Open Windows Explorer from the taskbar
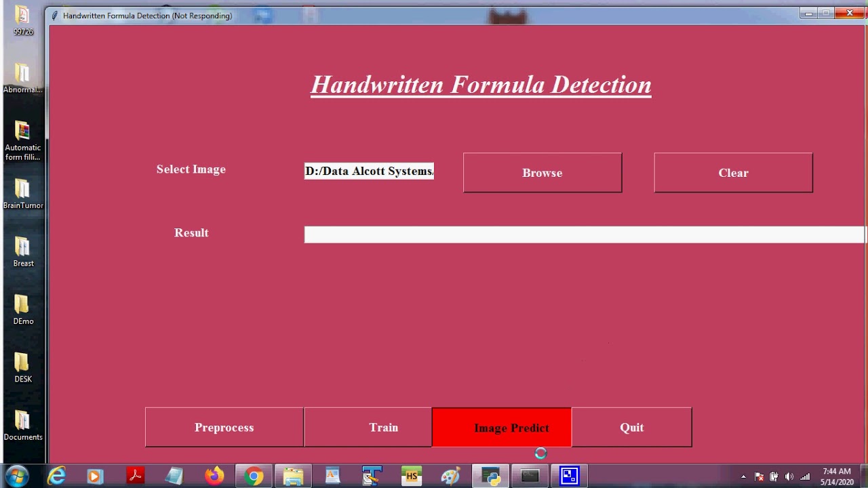This screenshot has width=868, height=488. tap(293, 476)
